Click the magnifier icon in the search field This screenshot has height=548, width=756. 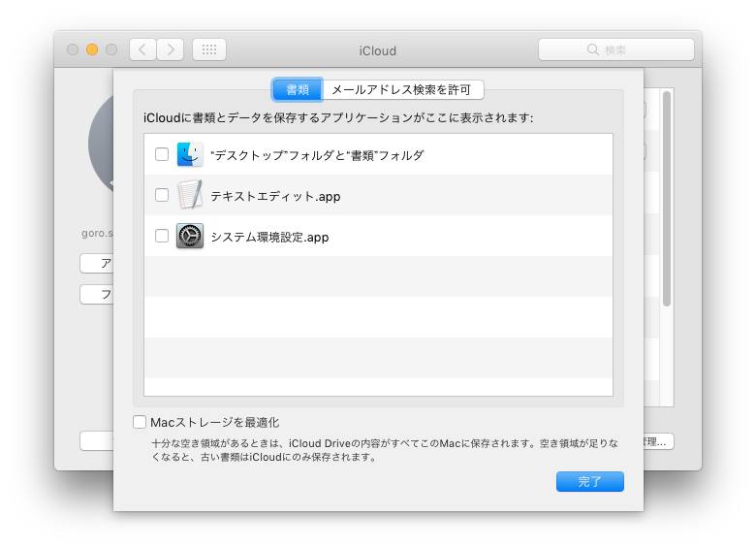[x=592, y=49]
